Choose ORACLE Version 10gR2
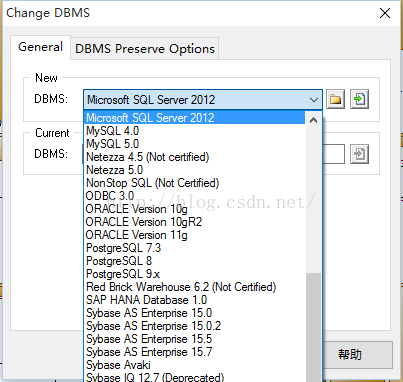 click(x=195, y=222)
